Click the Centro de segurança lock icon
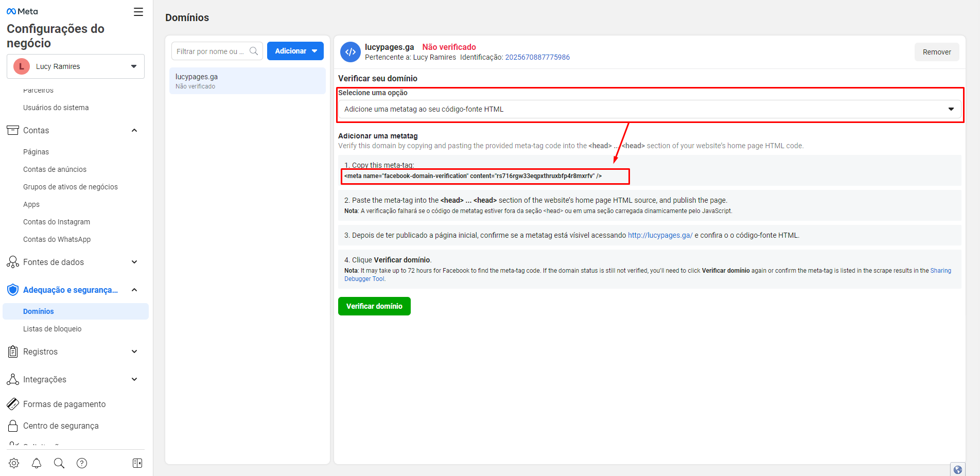 pyautogui.click(x=13, y=426)
